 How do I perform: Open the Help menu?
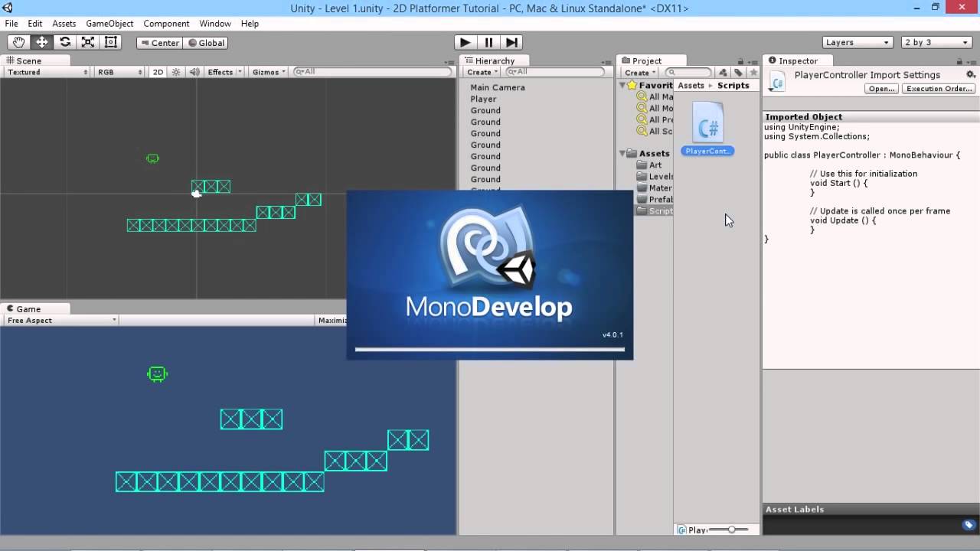click(x=250, y=24)
